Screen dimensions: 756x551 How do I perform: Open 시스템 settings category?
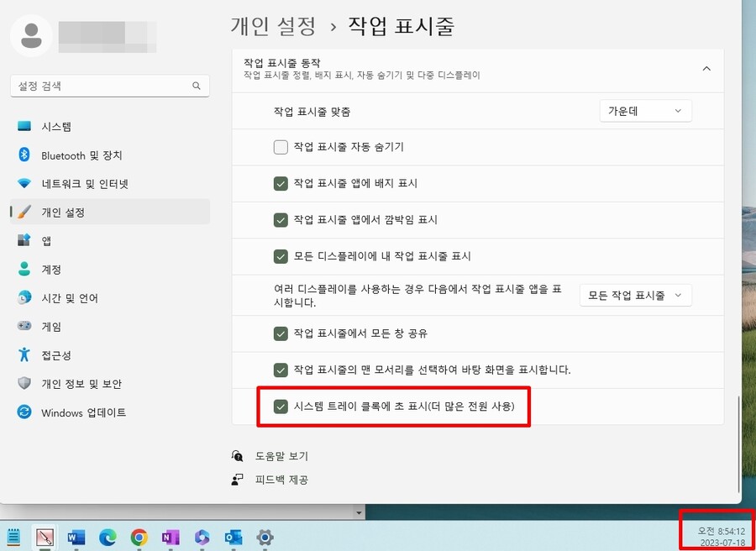(110, 127)
